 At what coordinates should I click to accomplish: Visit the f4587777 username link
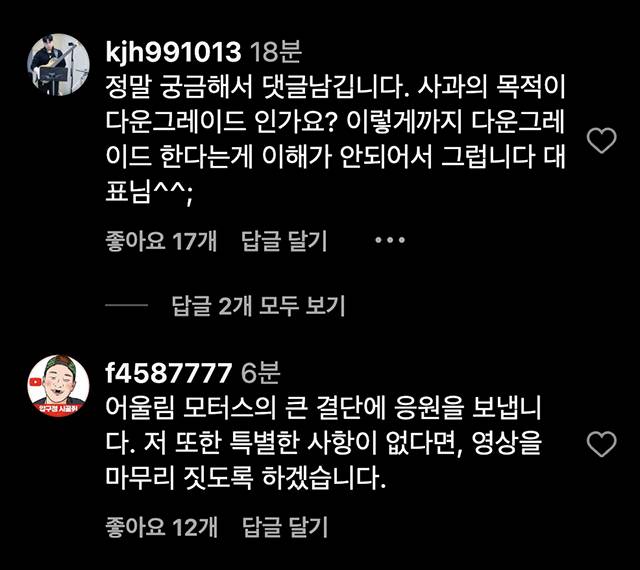tap(169, 373)
